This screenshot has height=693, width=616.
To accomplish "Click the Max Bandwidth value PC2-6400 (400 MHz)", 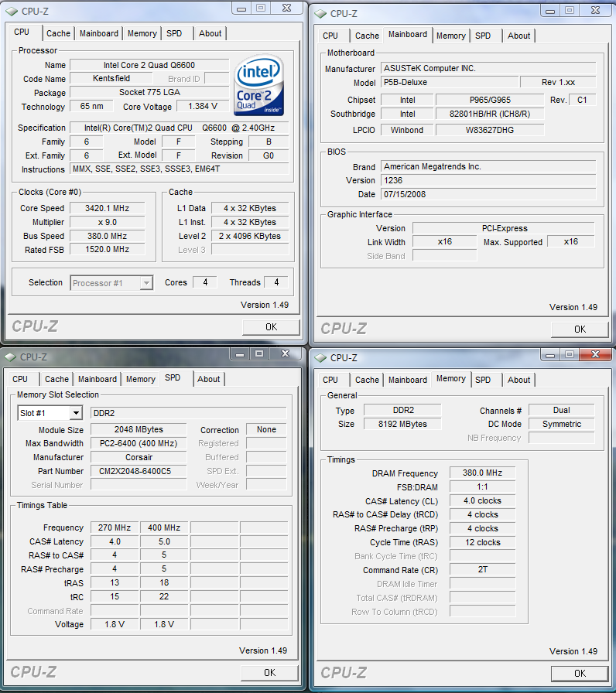I will (x=139, y=443).
